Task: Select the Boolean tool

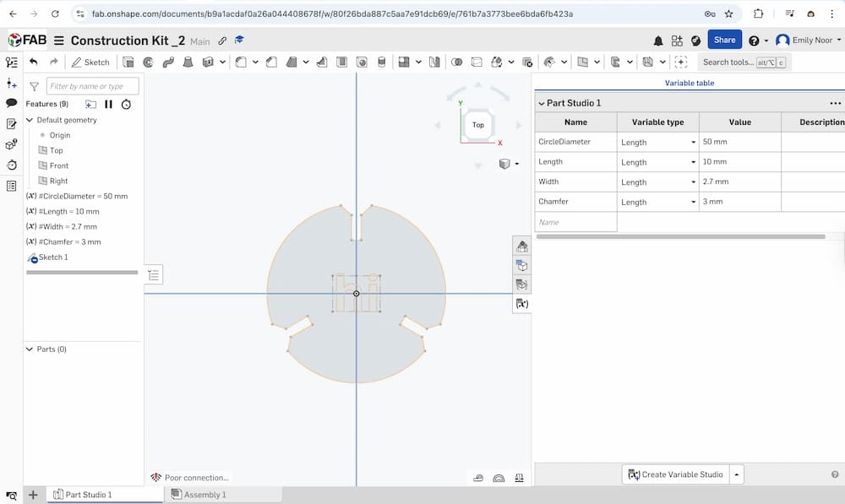Action: click(456, 62)
